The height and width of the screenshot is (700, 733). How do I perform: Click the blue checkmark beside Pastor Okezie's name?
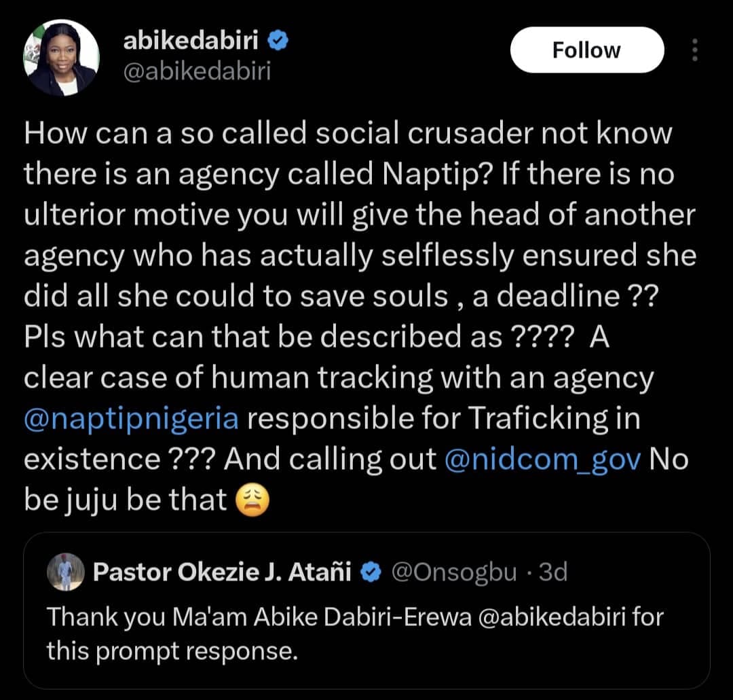[370, 572]
